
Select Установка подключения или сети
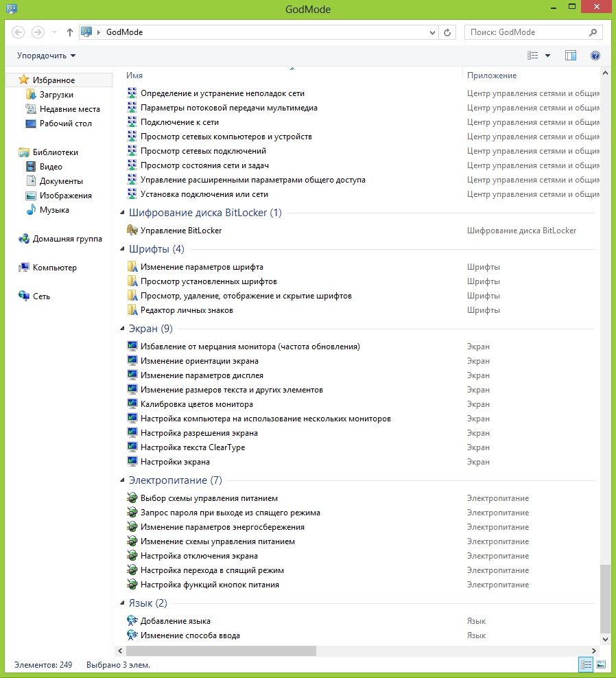204,194
